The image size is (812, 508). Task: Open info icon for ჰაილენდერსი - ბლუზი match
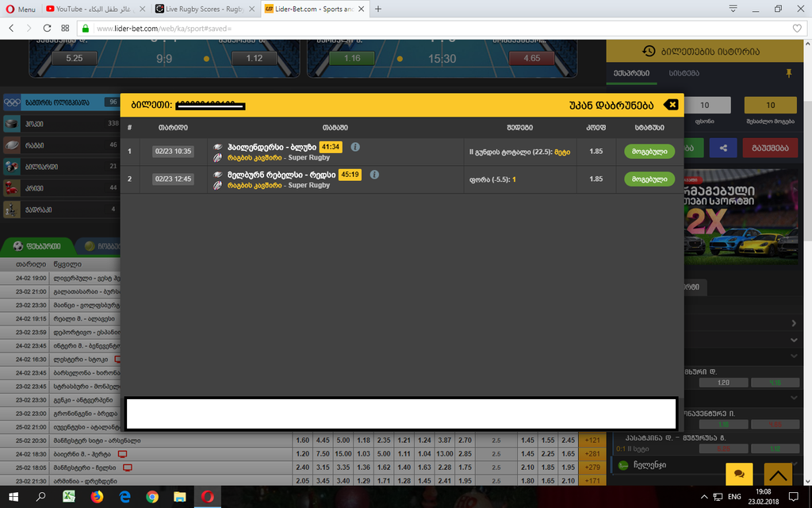355,147
